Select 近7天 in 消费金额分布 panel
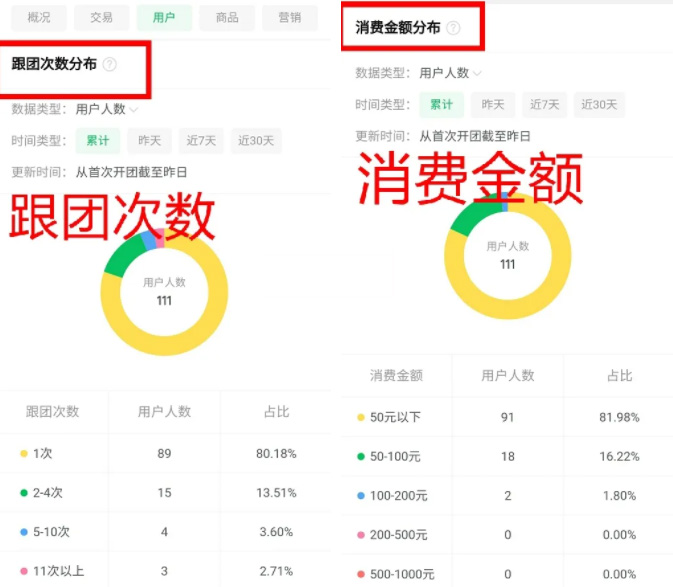Screen dimensions: 673x587 (545, 105)
